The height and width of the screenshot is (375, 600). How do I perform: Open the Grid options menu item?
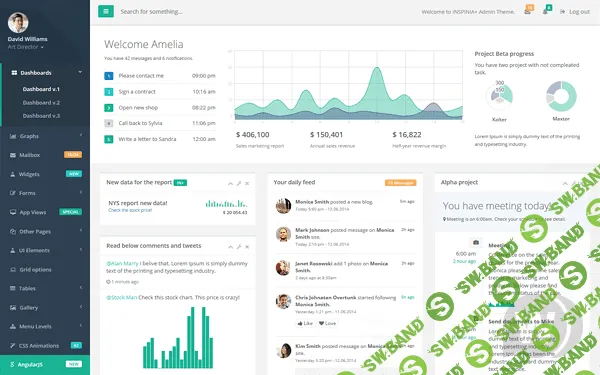tap(46, 269)
